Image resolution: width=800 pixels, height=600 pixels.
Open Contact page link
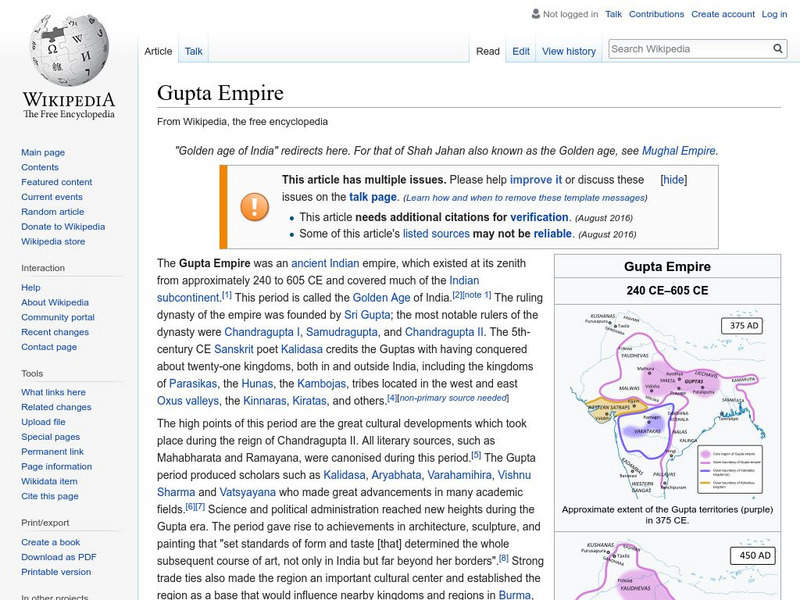[49, 346]
